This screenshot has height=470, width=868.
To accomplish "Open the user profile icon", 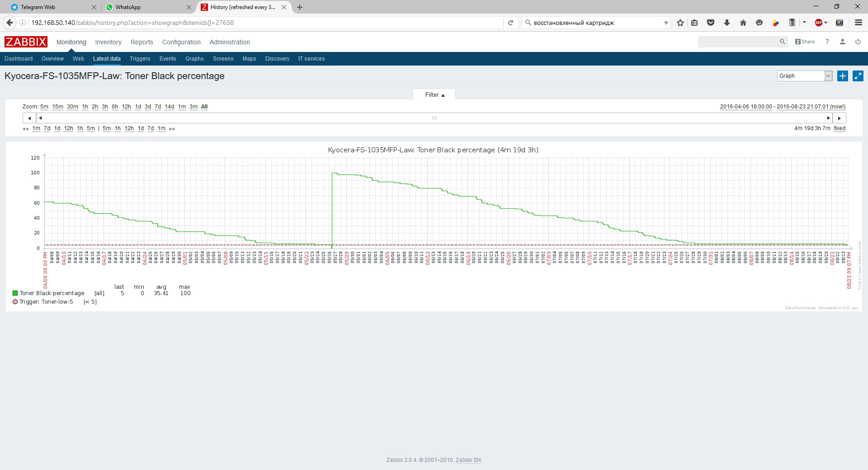I will pyautogui.click(x=842, y=42).
